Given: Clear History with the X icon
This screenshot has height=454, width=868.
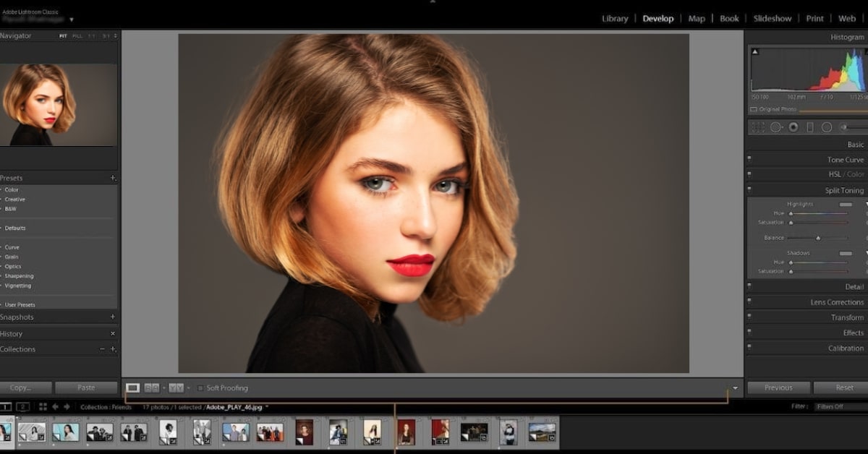Looking at the screenshot, I should click(113, 334).
